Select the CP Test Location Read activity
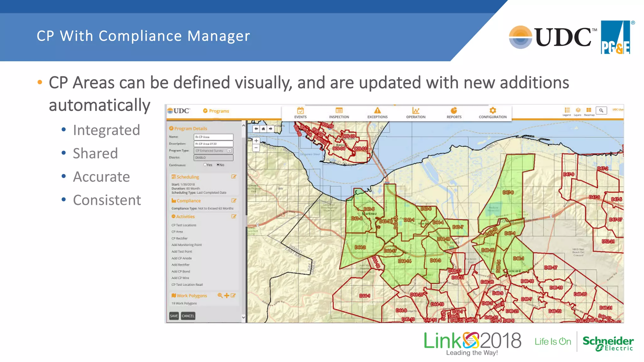This screenshot has width=644, height=362. point(187,284)
